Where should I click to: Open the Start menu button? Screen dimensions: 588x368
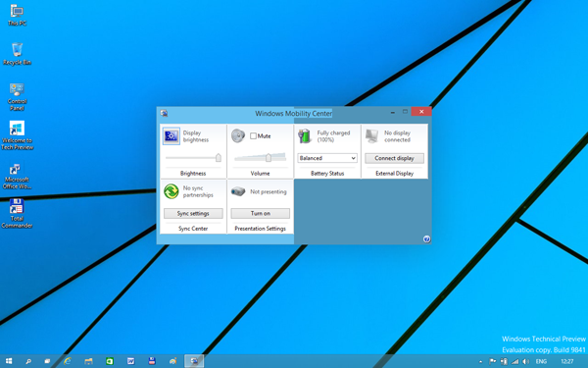(x=9, y=361)
